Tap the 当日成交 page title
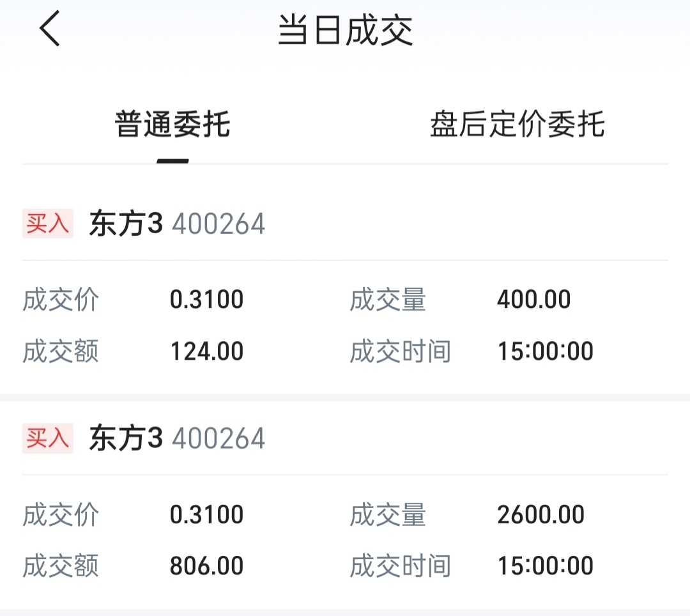690x616 pixels. [x=345, y=31]
